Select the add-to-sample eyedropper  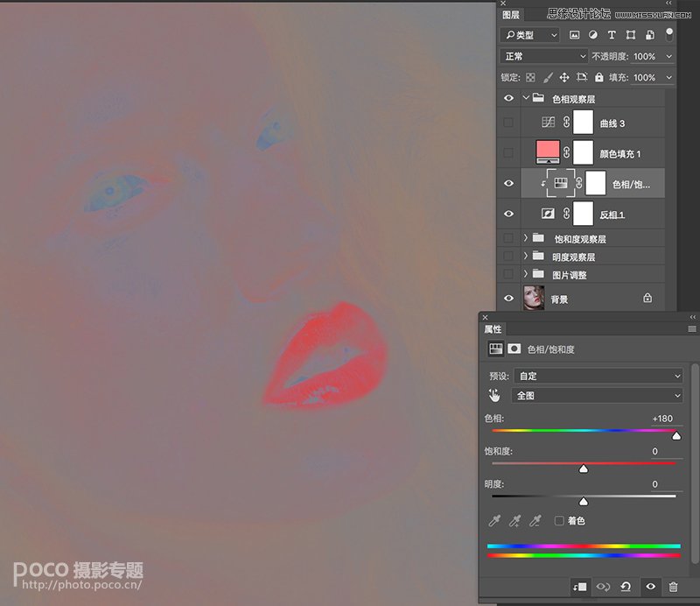tap(514, 521)
